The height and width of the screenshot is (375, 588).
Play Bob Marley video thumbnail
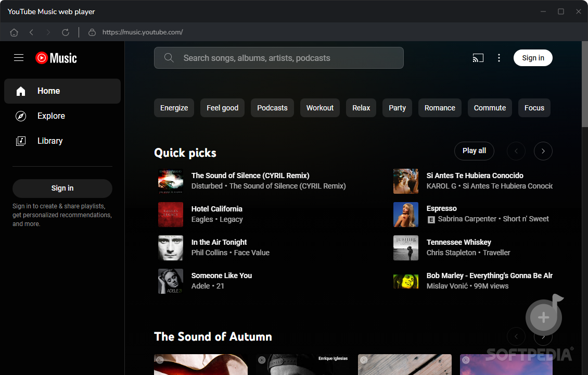click(x=406, y=281)
